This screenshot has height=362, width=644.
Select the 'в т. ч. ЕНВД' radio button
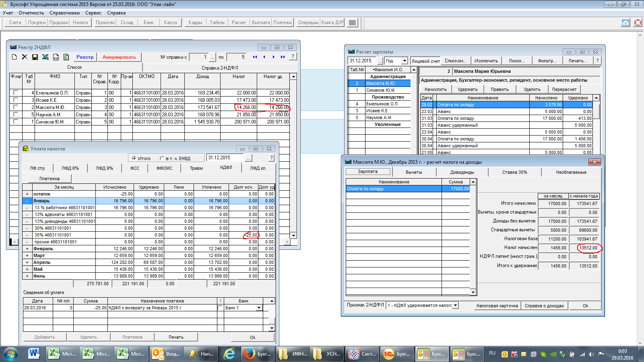tap(162, 158)
